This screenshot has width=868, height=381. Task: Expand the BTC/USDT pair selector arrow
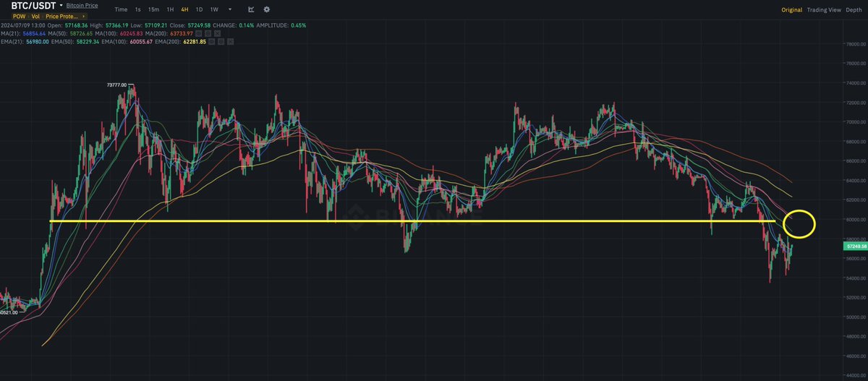click(61, 5)
